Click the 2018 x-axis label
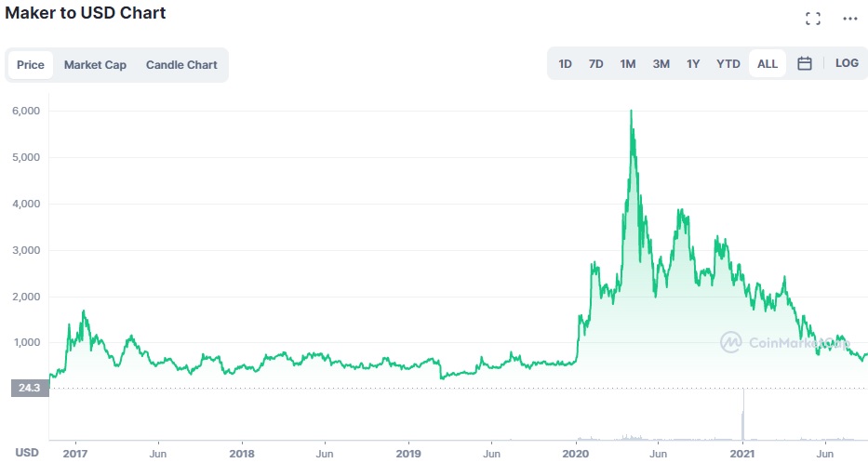Viewport: 868px width, 463px height. tap(242, 454)
